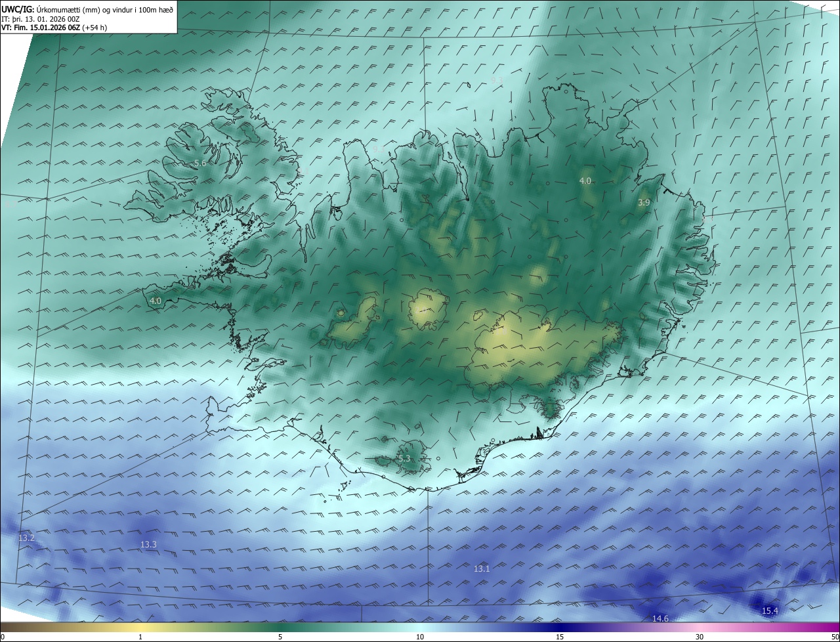Click the 'VT: Fim. 15.01.2026 06Z (+54 h)' line
The height and width of the screenshot is (642, 840).
point(54,28)
